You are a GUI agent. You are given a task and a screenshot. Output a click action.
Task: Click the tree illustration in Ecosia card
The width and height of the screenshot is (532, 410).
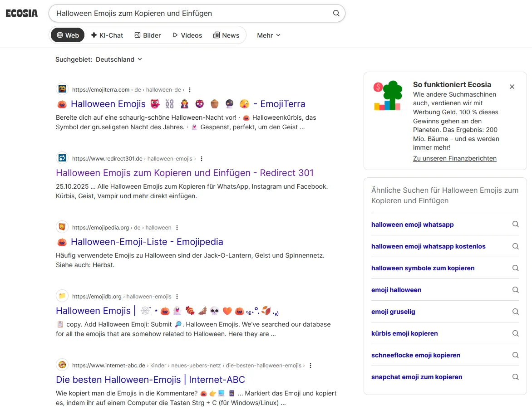pyautogui.click(x=388, y=95)
